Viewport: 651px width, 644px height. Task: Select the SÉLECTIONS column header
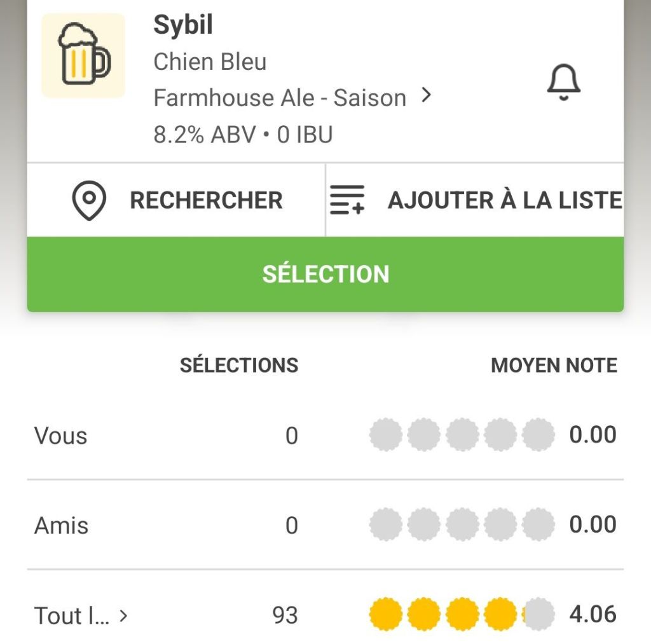tap(239, 366)
